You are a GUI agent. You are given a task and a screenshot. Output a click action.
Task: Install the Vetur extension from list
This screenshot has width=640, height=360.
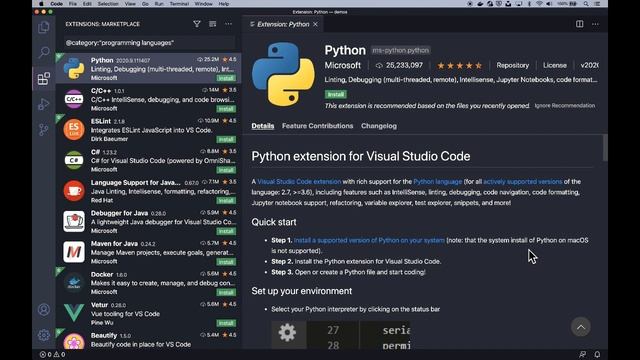click(x=226, y=323)
